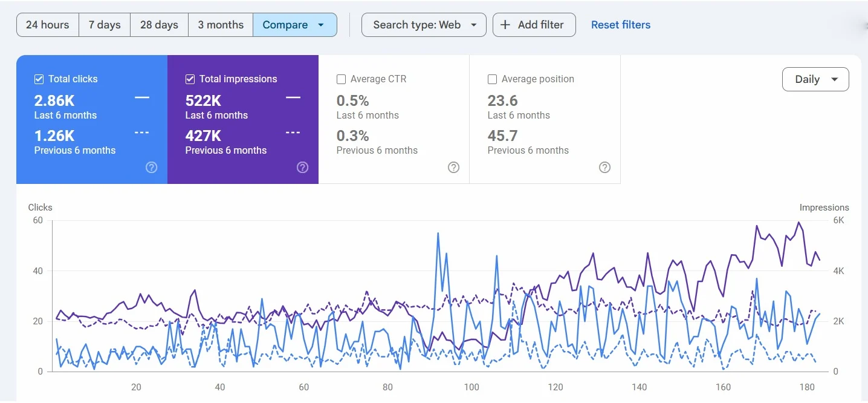Click solid line legend icon in Total clicks
This screenshot has height=403, width=868.
click(142, 98)
